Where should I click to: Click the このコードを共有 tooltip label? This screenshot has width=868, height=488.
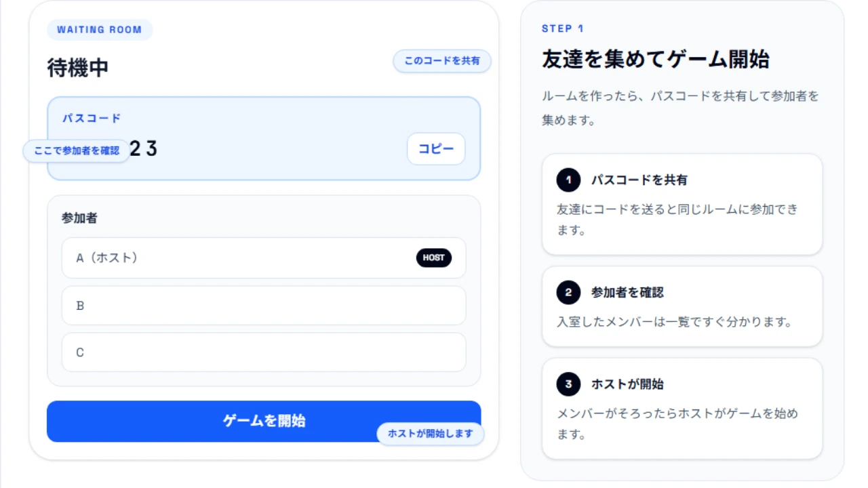[x=442, y=61]
